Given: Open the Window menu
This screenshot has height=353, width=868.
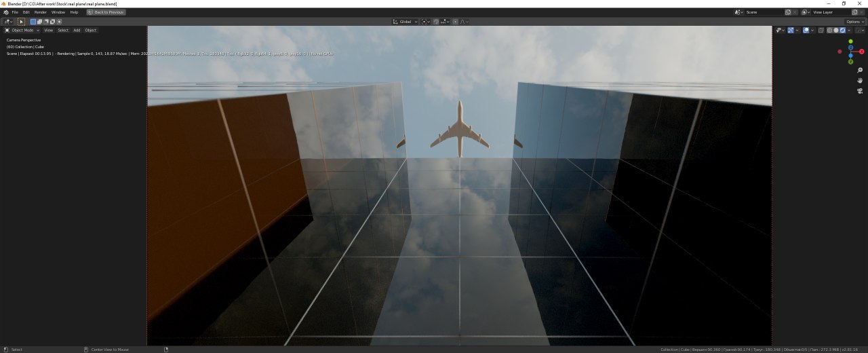Looking at the screenshot, I should [x=58, y=12].
